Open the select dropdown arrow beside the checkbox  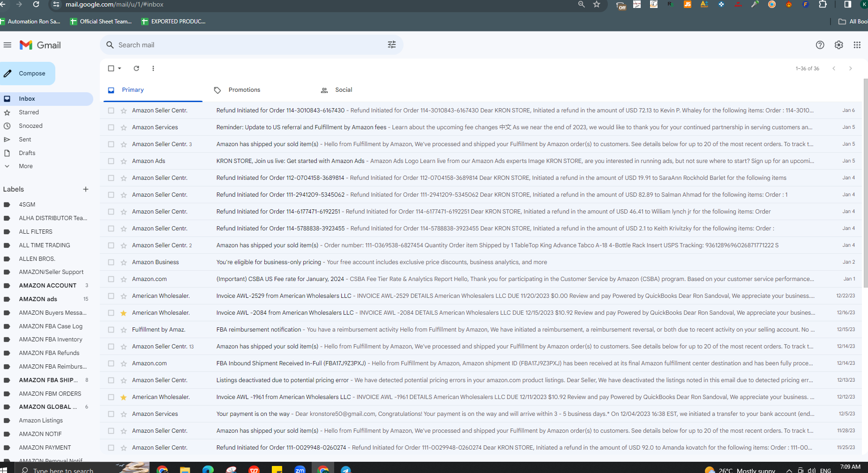(120, 68)
